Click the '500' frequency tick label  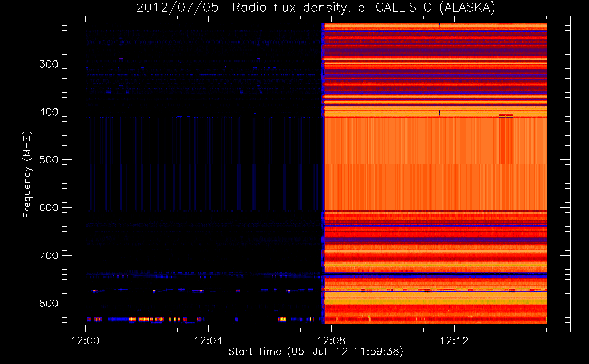pos(49,160)
